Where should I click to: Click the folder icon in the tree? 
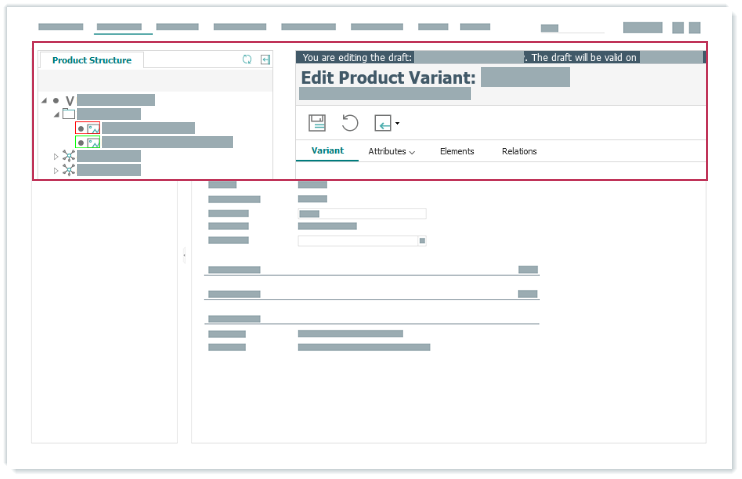coord(69,114)
